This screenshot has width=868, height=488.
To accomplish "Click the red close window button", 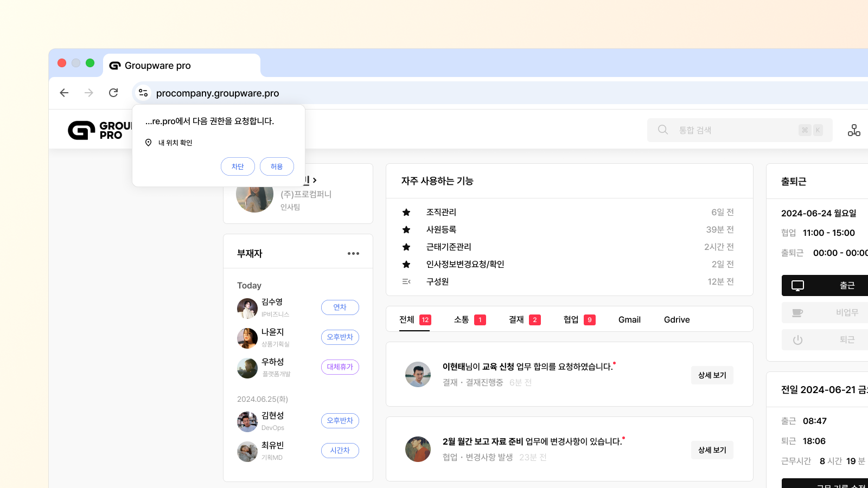I will (62, 63).
